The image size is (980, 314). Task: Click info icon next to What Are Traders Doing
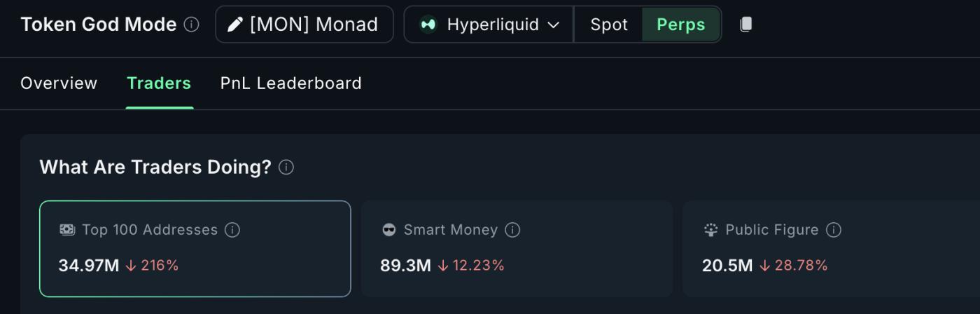click(286, 168)
